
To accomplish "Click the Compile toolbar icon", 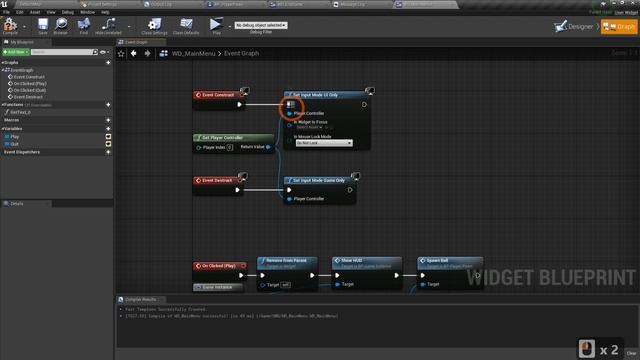I will pyautogui.click(x=10, y=26).
